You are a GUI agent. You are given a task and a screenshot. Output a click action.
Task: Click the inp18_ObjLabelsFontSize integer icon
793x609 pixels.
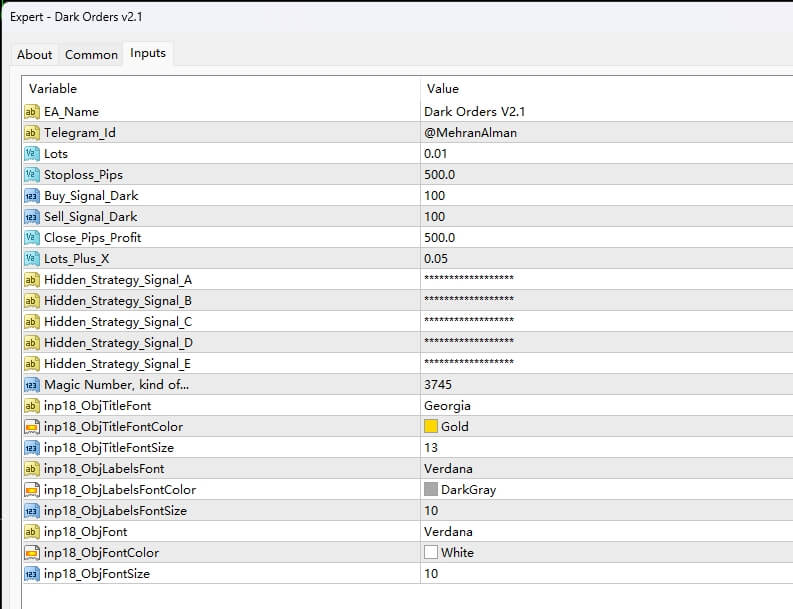tap(31, 511)
